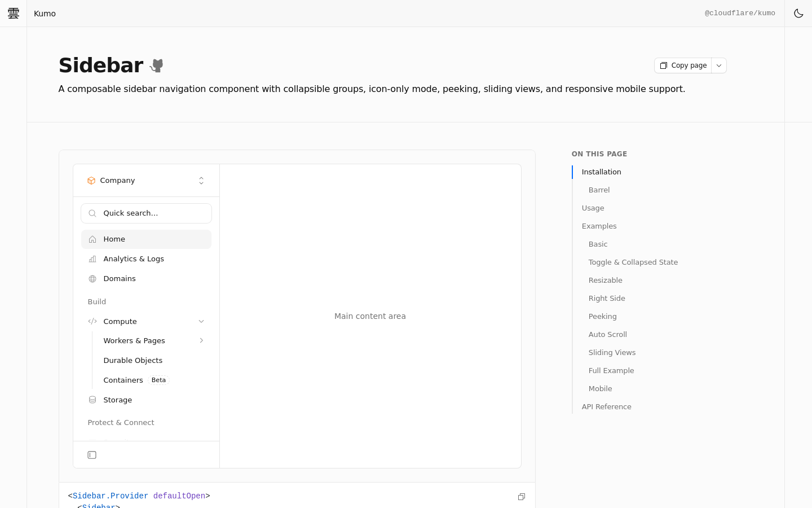Toggle the sidebar collapse icon at the bottom
The height and width of the screenshot is (508, 812).
pyautogui.click(x=92, y=455)
